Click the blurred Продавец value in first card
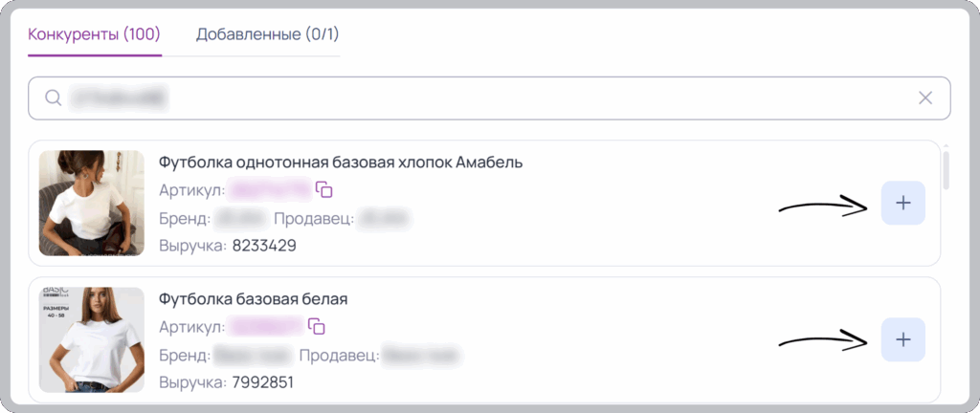980x413 pixels. [x=386, y=219]
